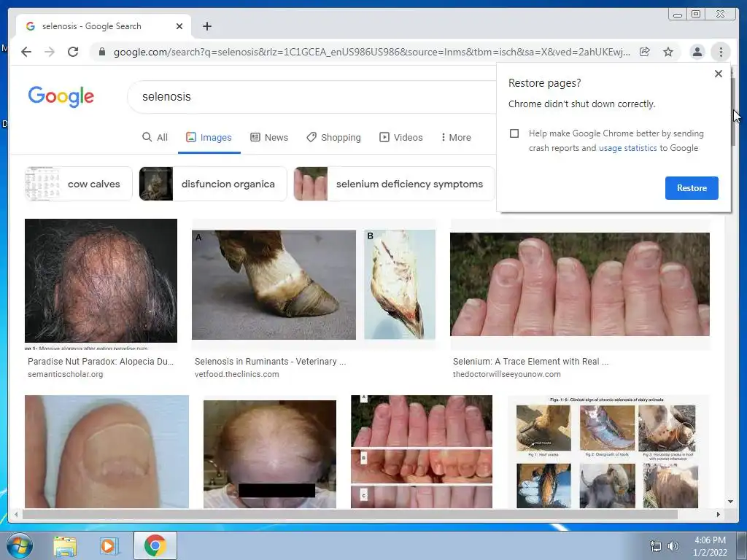Select the cow calves suggestion chip
Screen dimensions: 747x560
click(x=79, y=184)
